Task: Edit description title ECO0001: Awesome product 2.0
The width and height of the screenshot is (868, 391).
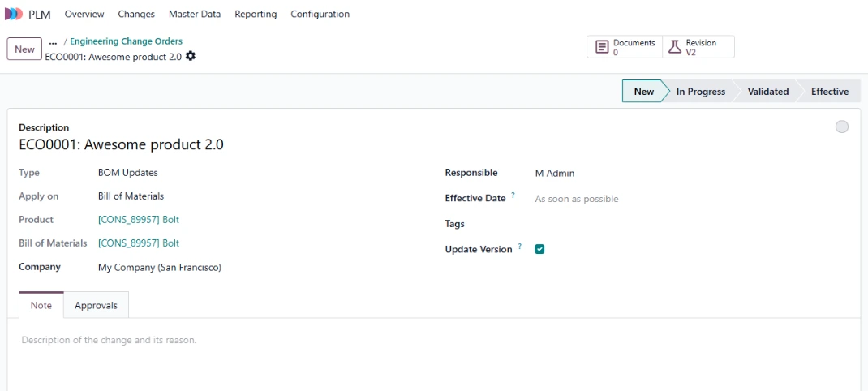Action: coord(121,145)
